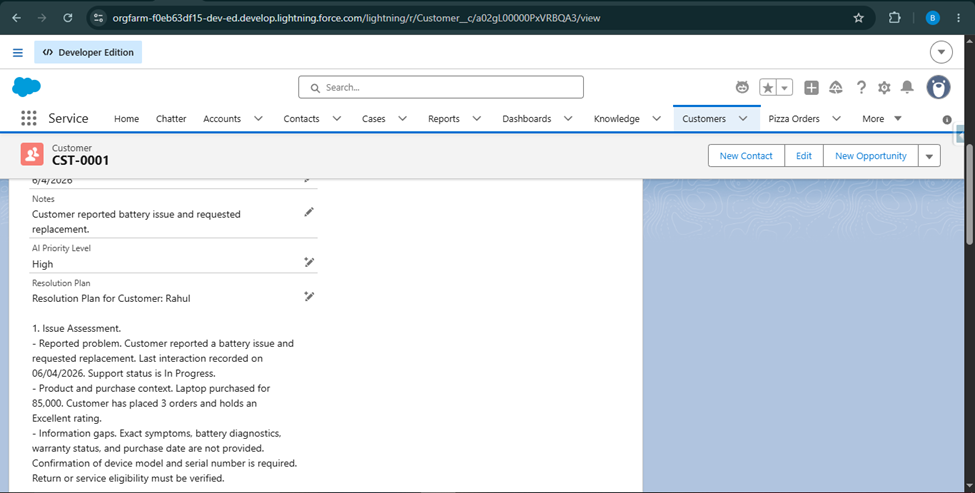Screen dimensions: 975x493
Task: Select the Customers tab
Action: point(704,119)
